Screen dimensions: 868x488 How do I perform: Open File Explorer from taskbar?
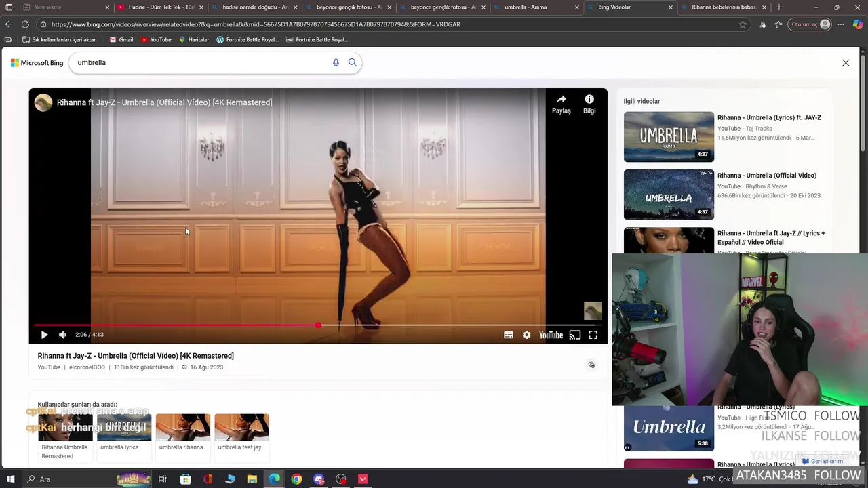[252, 479]
